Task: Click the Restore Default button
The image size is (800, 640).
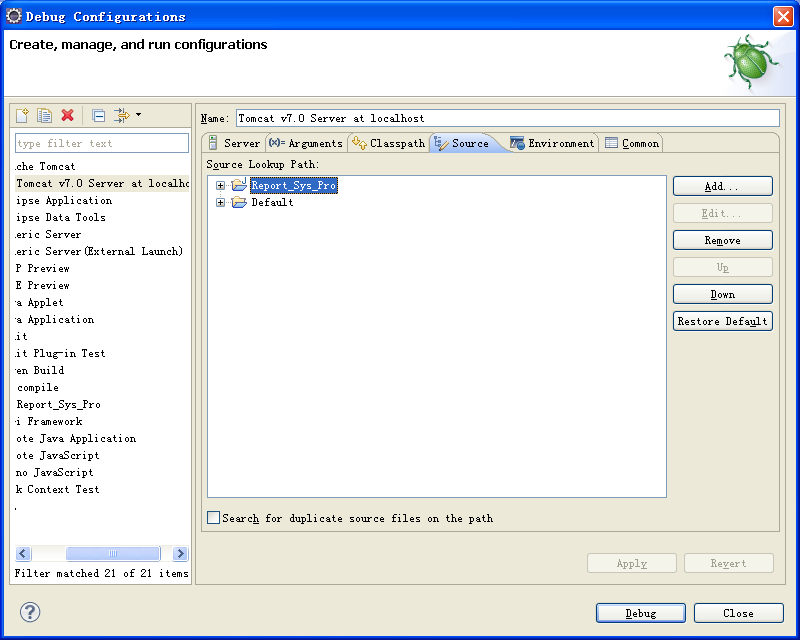Action: tap(722, 322)
